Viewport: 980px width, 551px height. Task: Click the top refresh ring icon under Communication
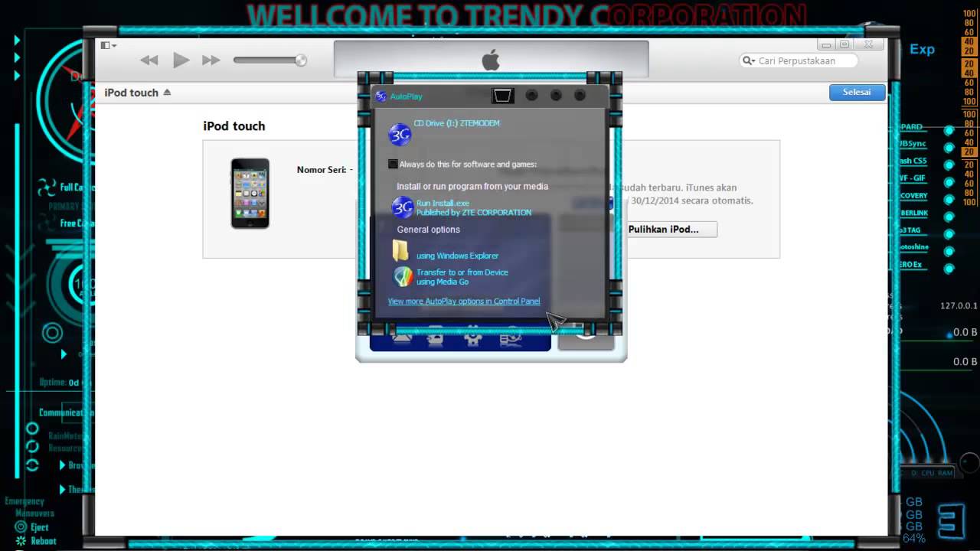click(32, 430)
